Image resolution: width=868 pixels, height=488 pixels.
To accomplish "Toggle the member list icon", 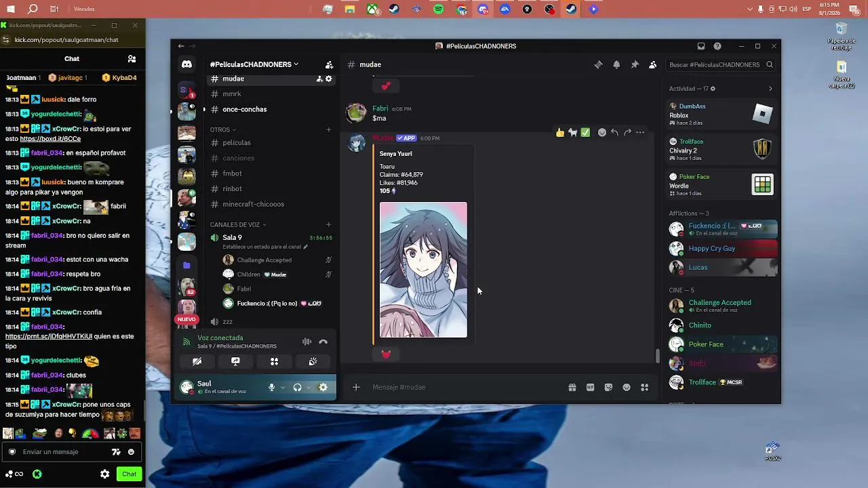I will pyautogui.click(x=652, y=64).
